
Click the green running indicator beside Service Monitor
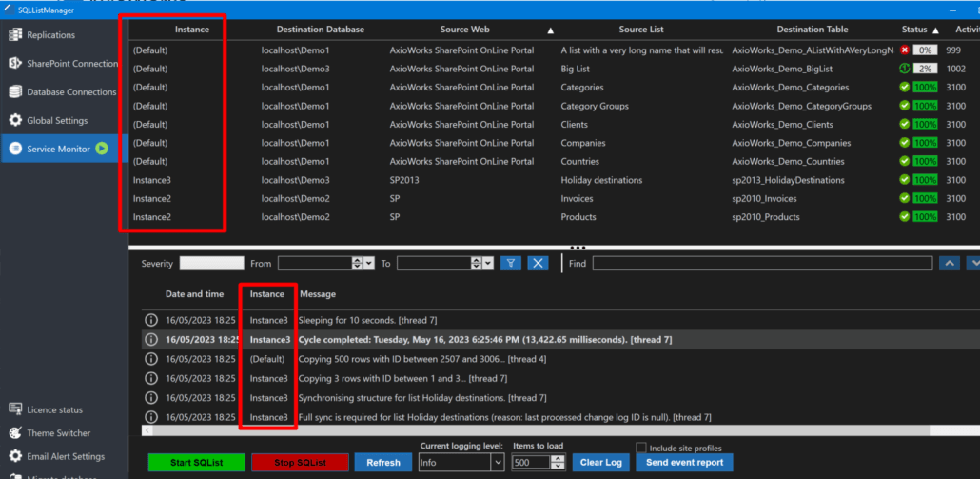102,149
